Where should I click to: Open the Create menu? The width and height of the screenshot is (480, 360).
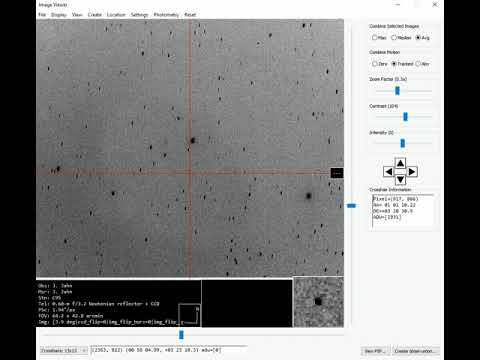tap(95, 15)
